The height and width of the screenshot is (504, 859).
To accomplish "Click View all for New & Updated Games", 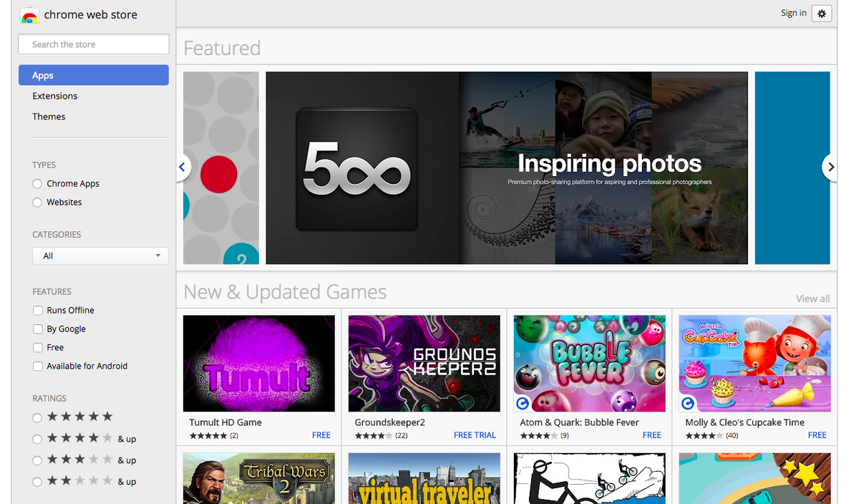I will [812, 299].
